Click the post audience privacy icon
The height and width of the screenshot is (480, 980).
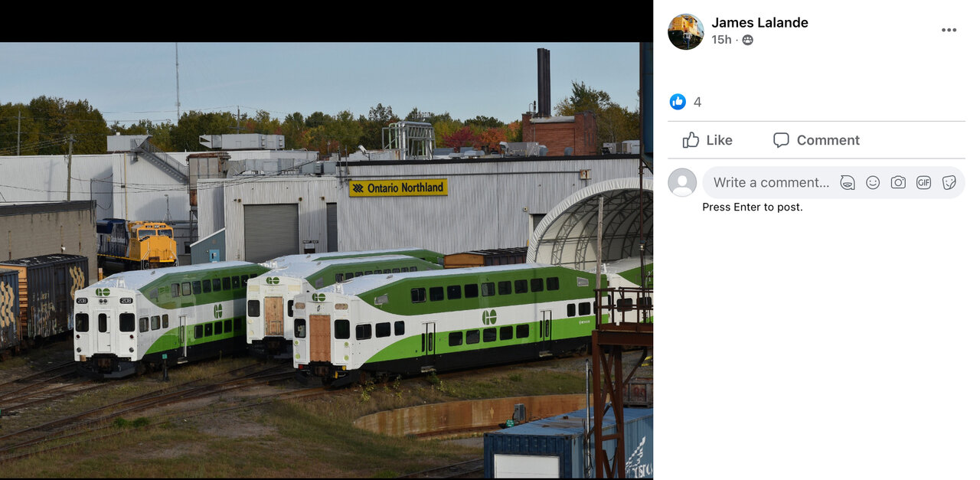coord(747,40)
